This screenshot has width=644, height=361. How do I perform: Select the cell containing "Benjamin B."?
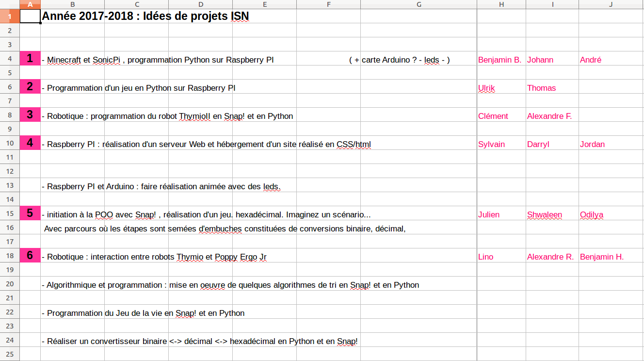(x=500, y=60)
